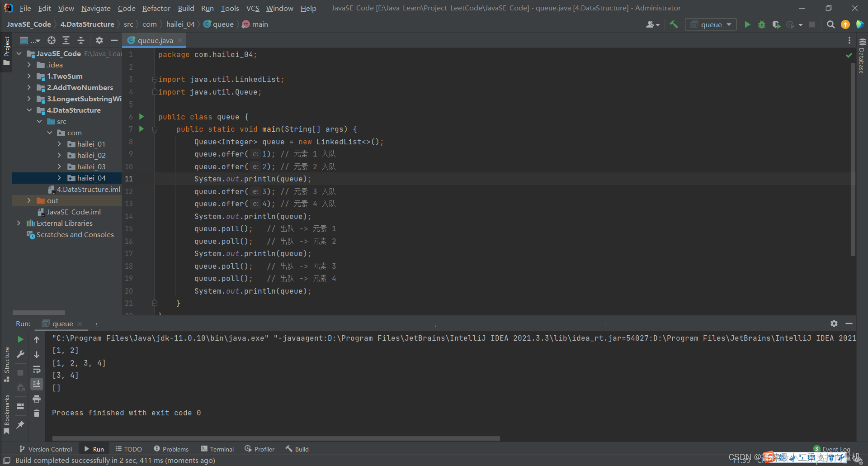Image resolution: width=868 pixels, height=466 pixels.
Task: Expand the out folder
Action: tap(29, 200)
